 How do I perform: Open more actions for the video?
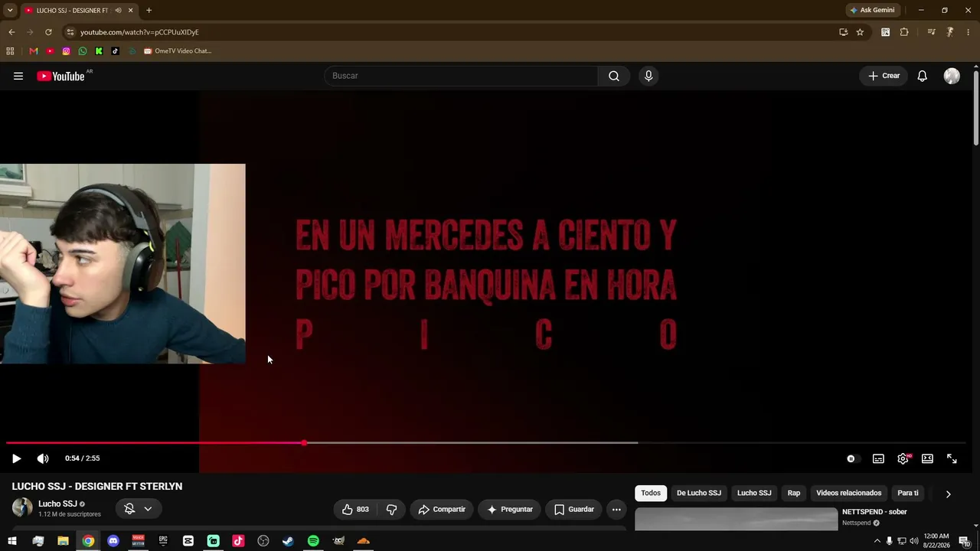[x=616, y=509]
